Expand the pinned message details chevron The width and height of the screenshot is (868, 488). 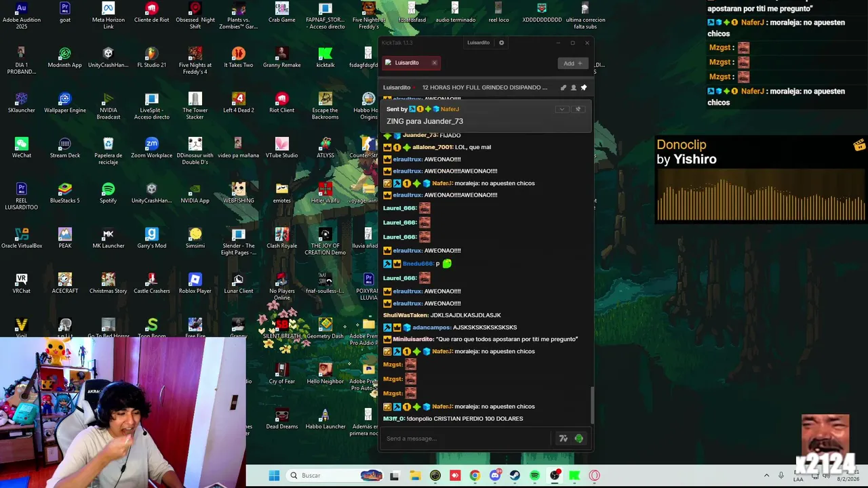click(x=561, y=109)
